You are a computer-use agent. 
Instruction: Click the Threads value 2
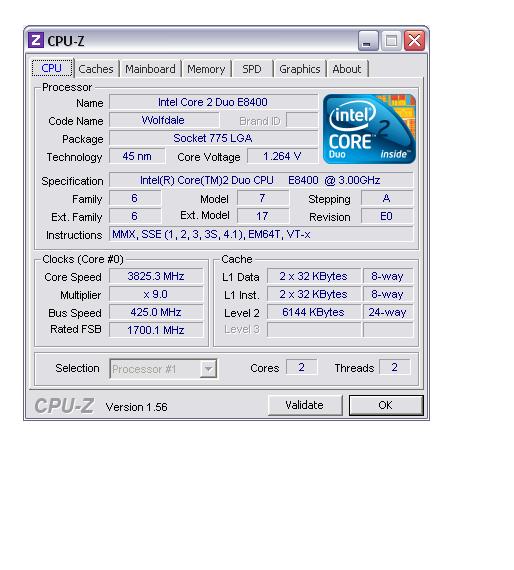pyautogui.click(x=395, y=367)
